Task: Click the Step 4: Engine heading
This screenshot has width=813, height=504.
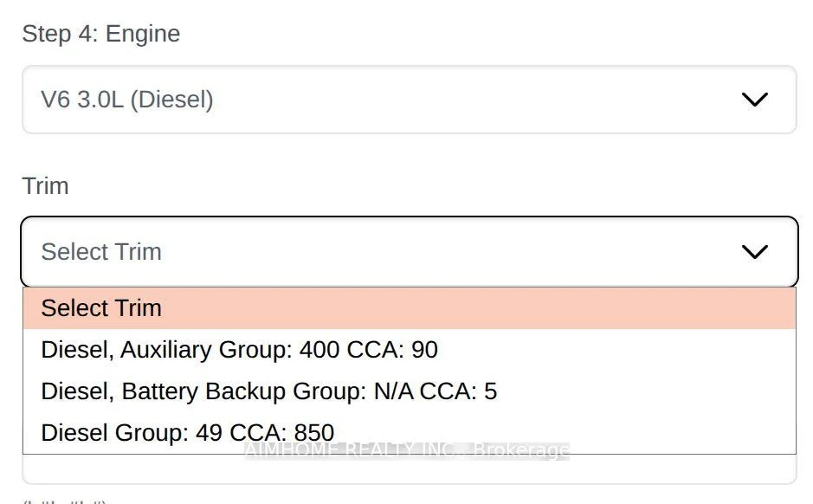Action: [x=101, y=34]
